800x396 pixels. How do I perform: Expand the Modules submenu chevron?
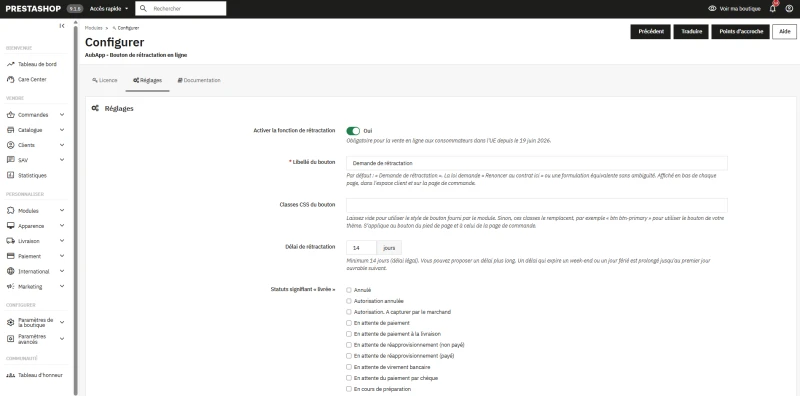[x=62, y=210]
